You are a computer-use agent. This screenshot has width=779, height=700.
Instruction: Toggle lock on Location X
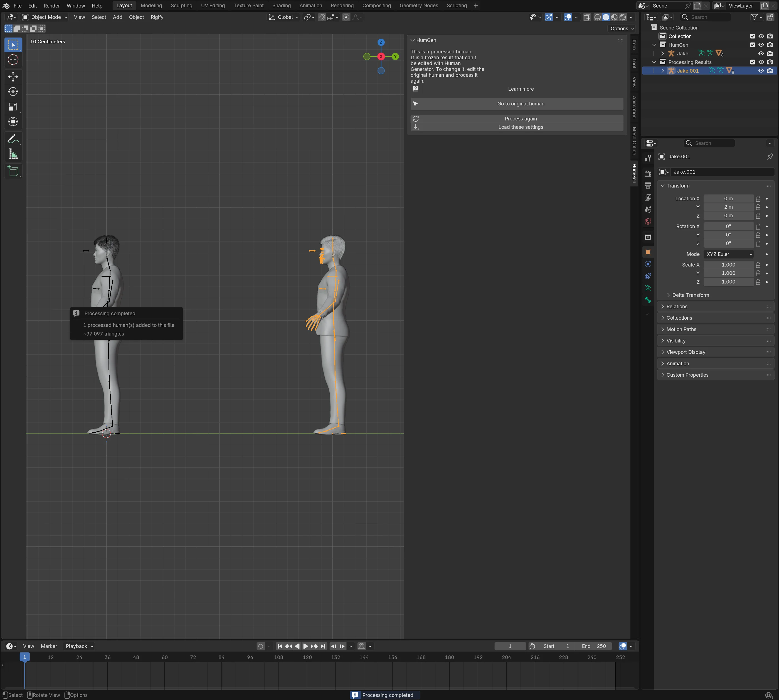tap(758, 199)
